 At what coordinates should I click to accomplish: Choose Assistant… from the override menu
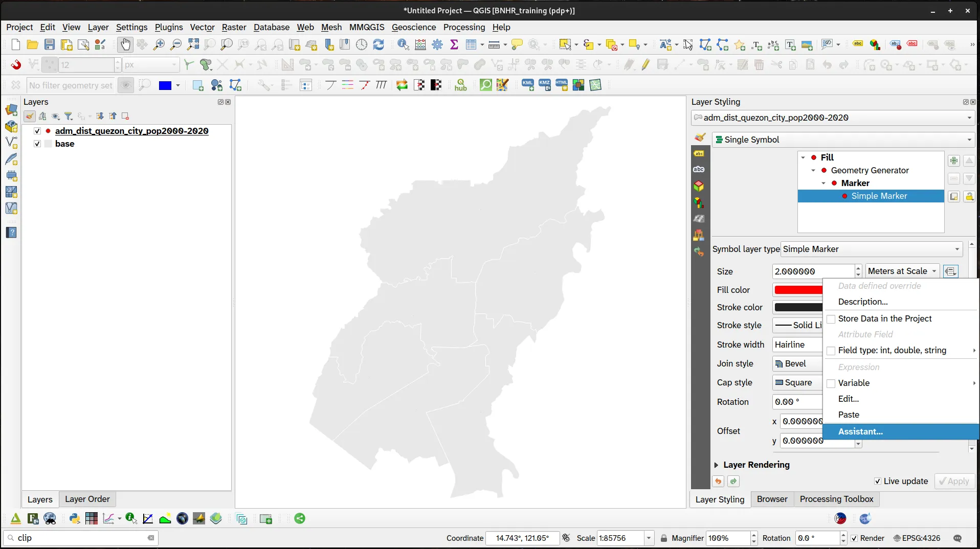click(860, 432)
